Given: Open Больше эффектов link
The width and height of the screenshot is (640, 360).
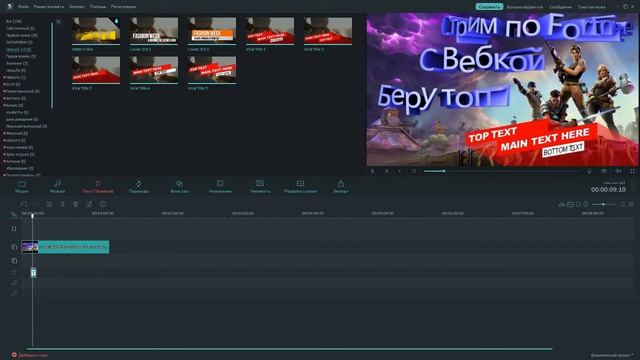Looking at the screenshot, I should [525, 7].
